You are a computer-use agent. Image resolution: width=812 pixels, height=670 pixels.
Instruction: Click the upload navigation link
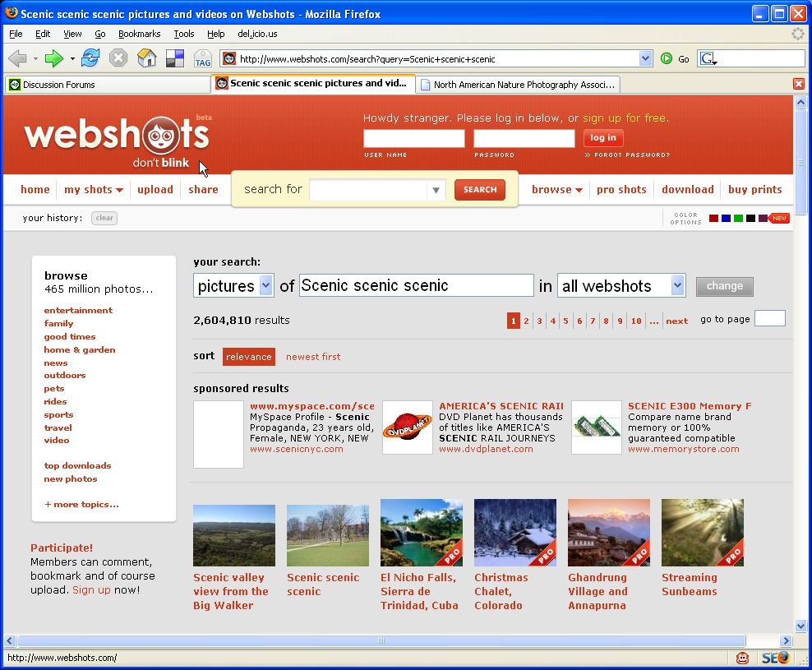[155, 190]
